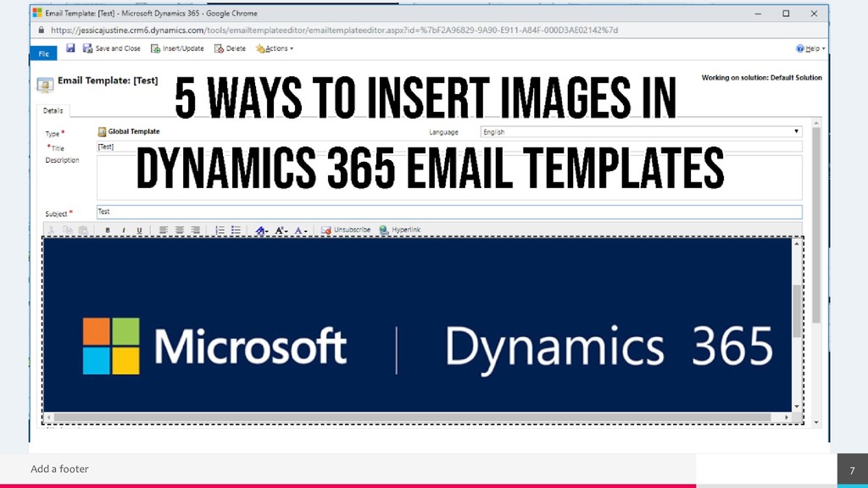Open the Help menu

810,48
